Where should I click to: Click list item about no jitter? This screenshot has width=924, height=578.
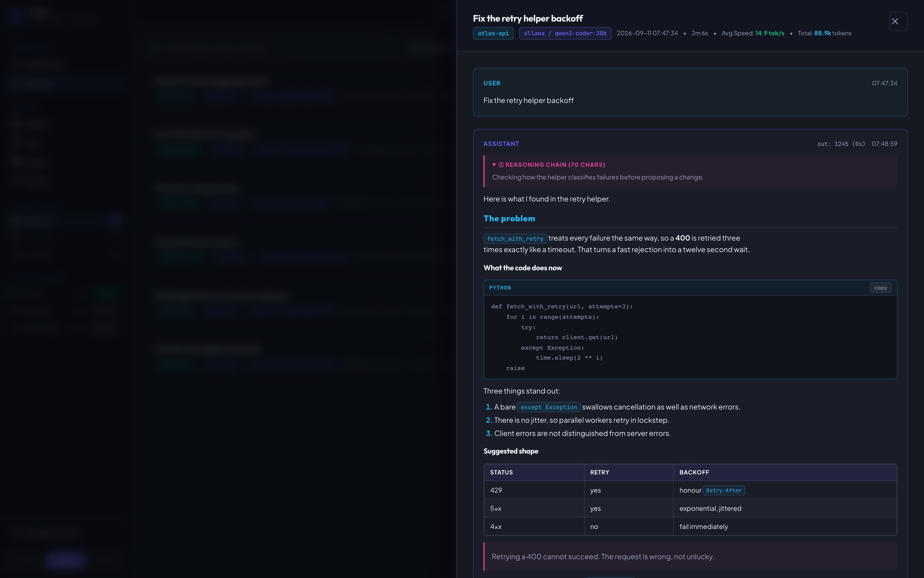581,420
